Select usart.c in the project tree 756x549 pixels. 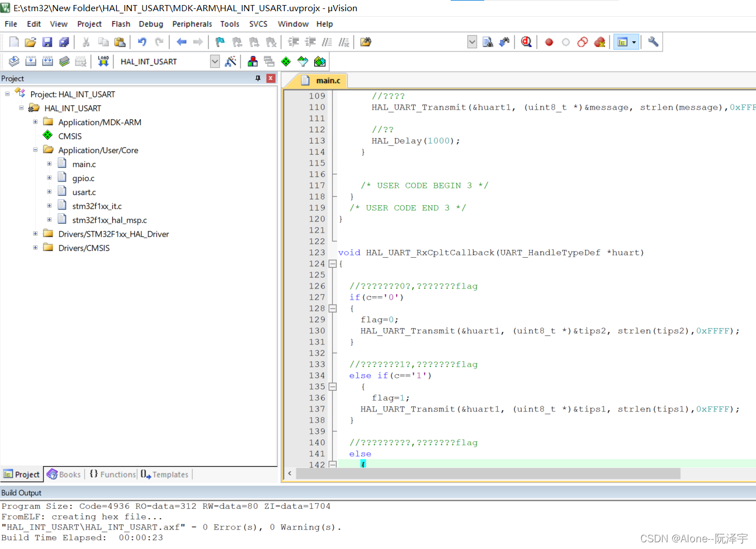click(x=84, y=192)
